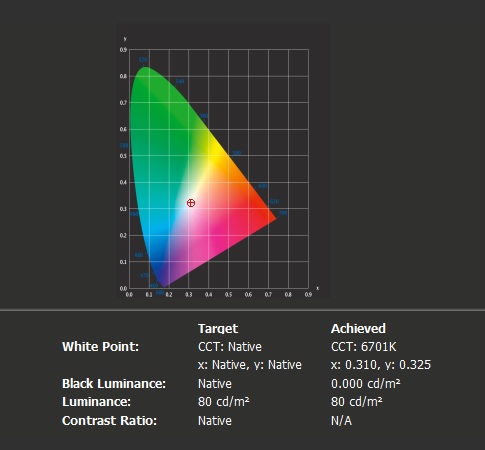Click the 520 wavelength label on diagram
This screenshot has height=450, width=485.
pos(143,60)
